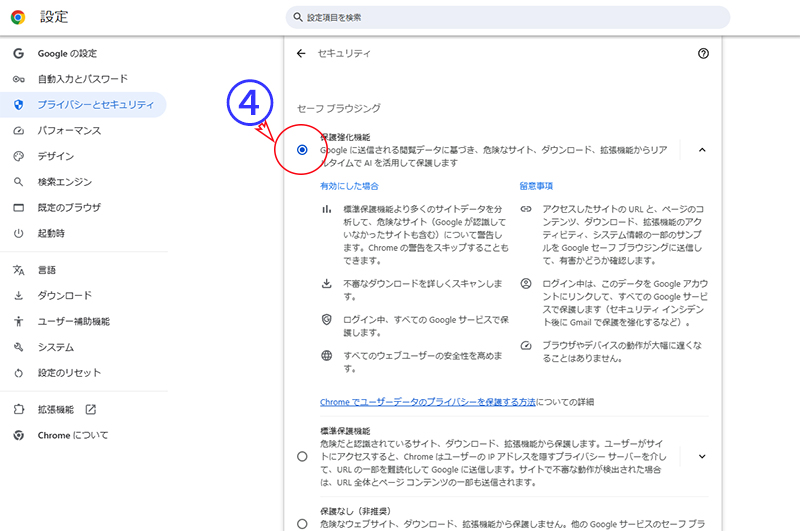This screenshot has height=531, width=800.
Task: Open プライバシーとセキュリティ in the sidebar
Action: point(95,105)
